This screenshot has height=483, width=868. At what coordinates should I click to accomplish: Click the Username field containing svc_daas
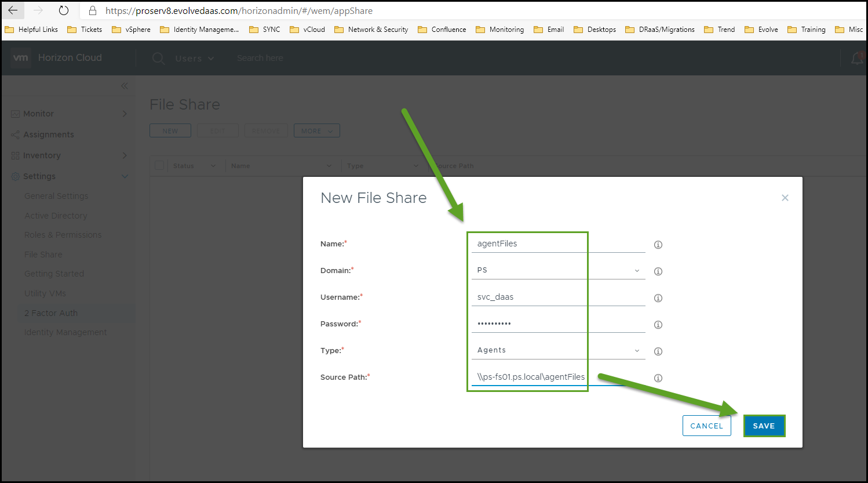point(557,297)
